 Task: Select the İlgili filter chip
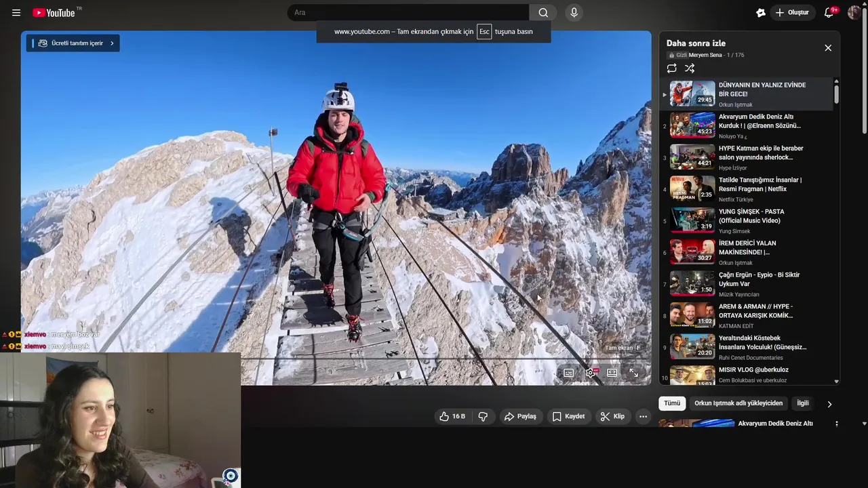803,403
